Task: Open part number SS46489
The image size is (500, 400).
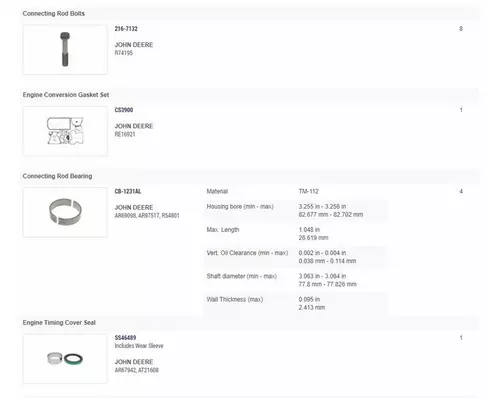Action: [125, 338]
